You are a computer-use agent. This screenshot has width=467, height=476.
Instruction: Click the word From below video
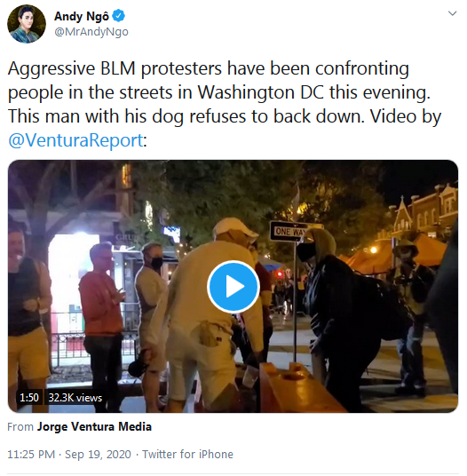[20, 426]
